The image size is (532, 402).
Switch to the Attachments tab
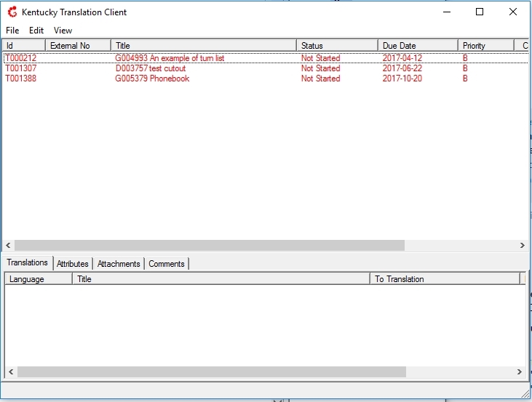coord(119,264)
